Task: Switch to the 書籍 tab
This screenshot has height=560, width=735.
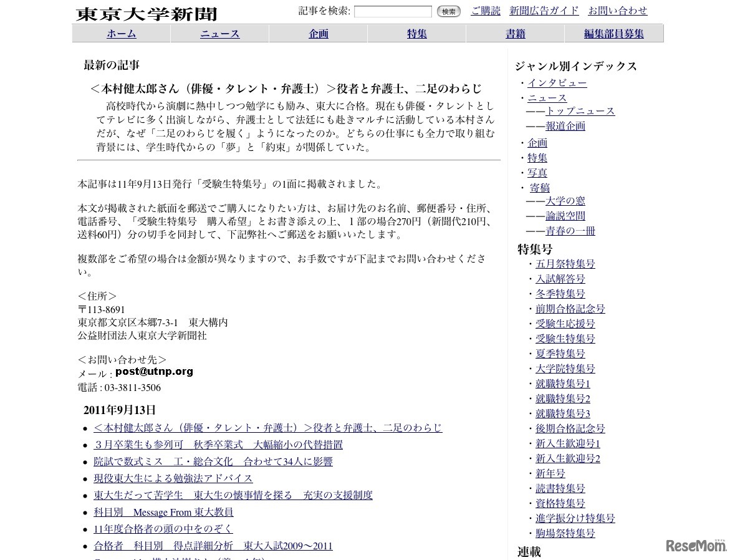Action: pos(515,34)
